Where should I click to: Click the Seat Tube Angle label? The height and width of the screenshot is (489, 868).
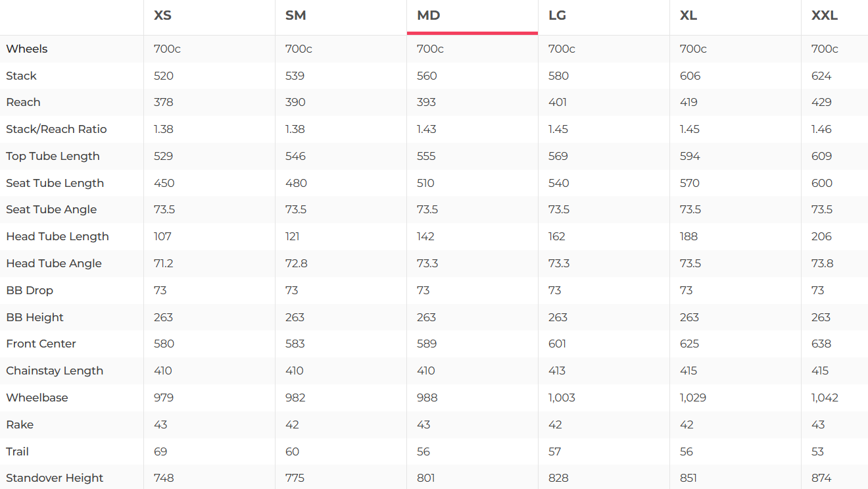(51, 209)
